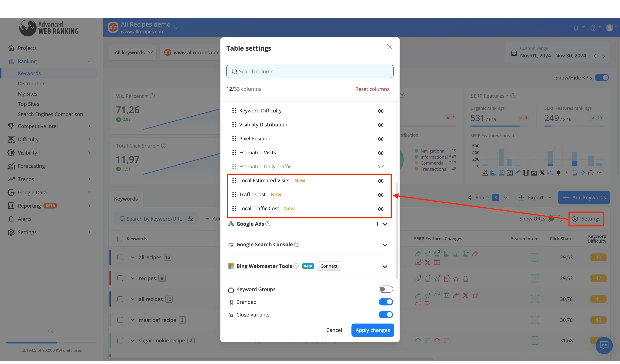620x364 pixels.
Task: Focus the Search by keyword/URL field
Action: (156, 219)
